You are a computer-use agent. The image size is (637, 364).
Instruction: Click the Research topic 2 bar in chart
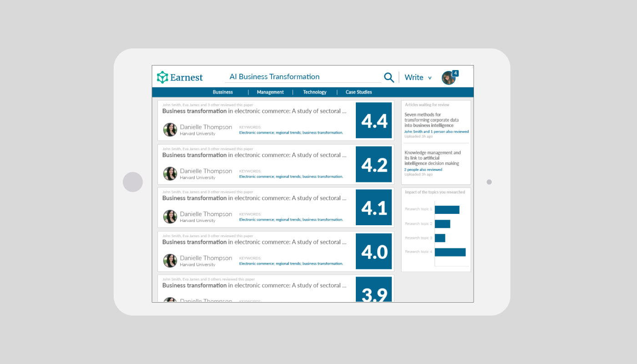(442, 224)
